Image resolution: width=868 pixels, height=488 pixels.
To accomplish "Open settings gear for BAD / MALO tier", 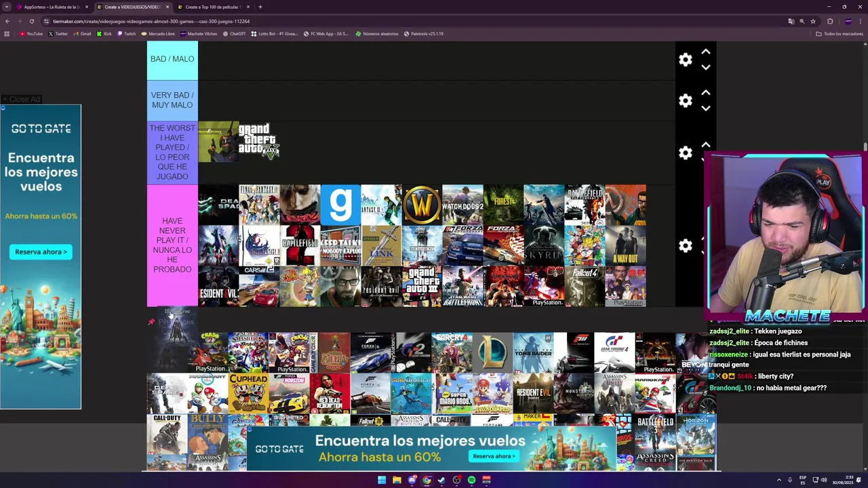I will pyautogui.click(x=686, y=60).
